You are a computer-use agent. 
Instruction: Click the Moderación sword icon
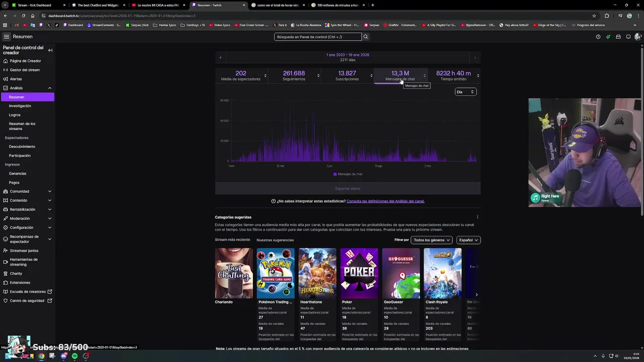pos(6,219)
